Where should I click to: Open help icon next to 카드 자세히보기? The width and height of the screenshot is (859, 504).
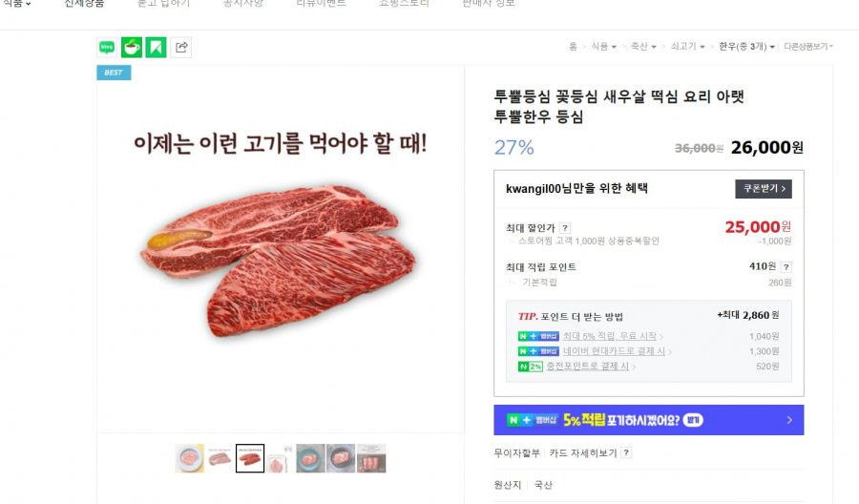626,452
